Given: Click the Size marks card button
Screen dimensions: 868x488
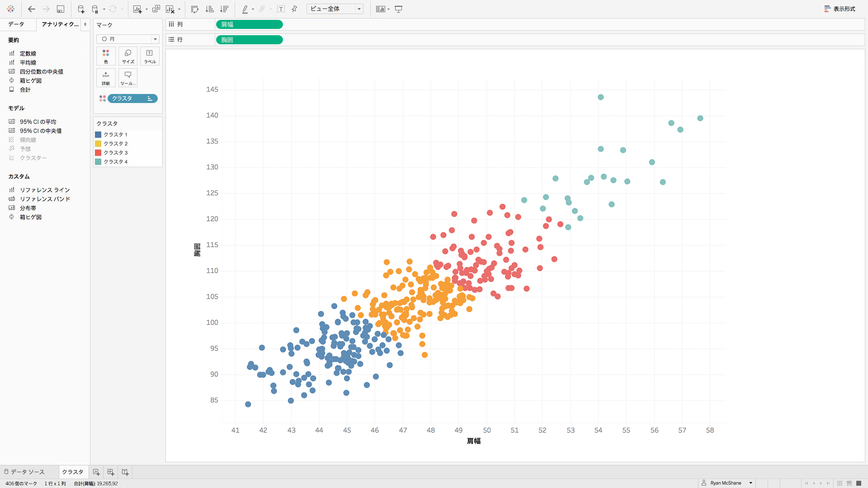Looking at the screenshot, I should (128, 56).
